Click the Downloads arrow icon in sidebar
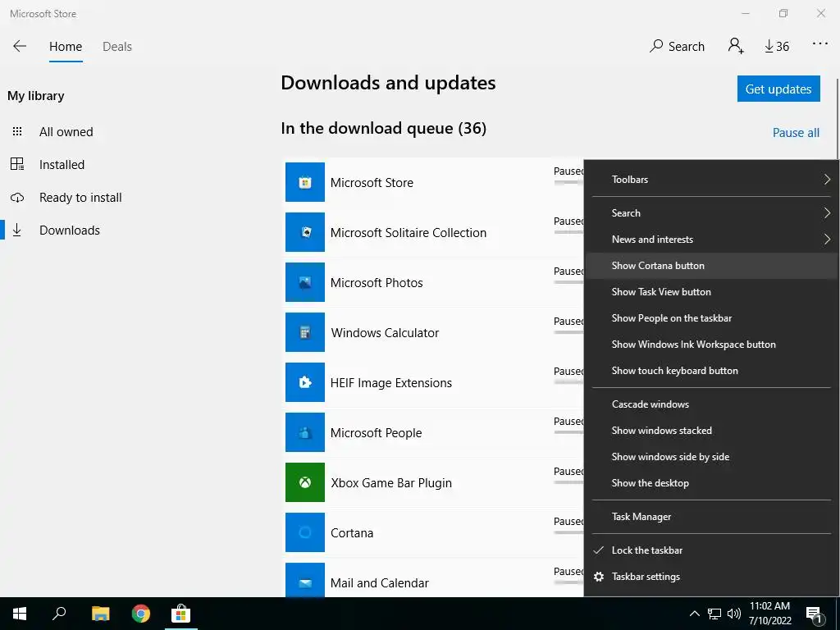 click(x=17, y=230)
